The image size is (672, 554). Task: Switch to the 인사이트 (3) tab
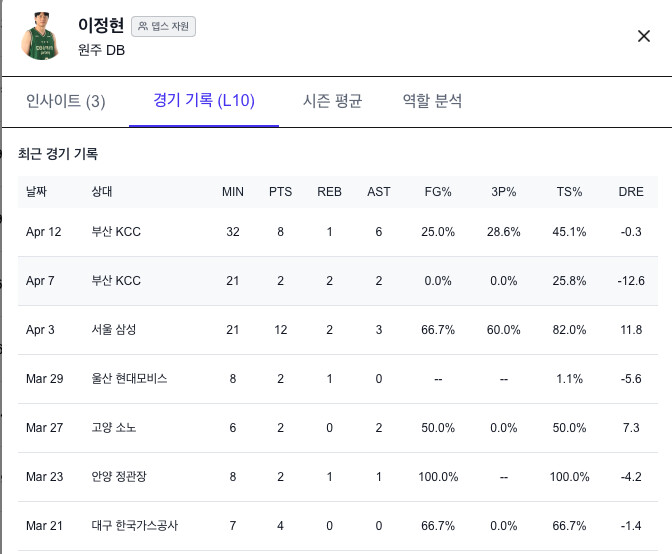(x=65, y=101)
